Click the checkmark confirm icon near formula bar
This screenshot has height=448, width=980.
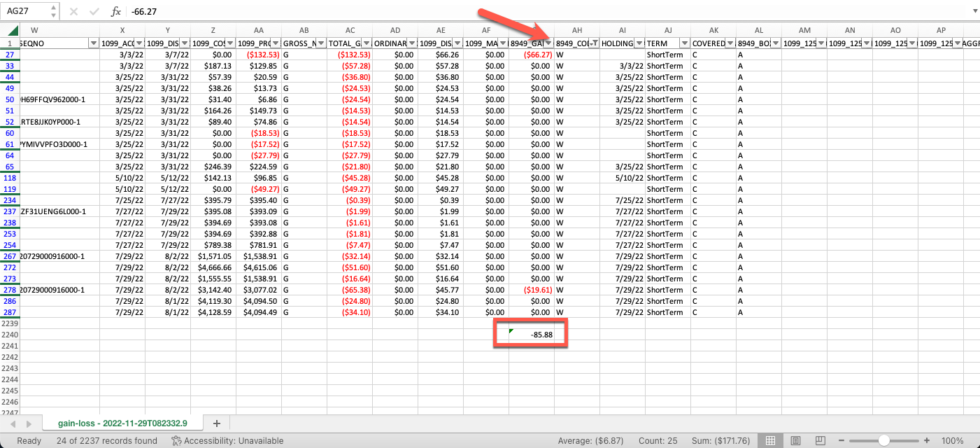click(x=94, y=10)
